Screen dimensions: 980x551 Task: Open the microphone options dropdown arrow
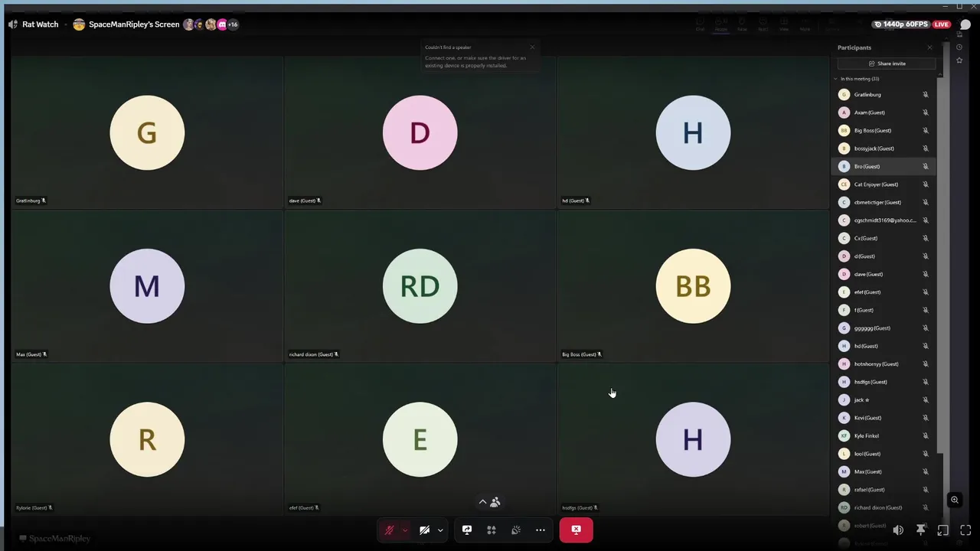point(405,530)
